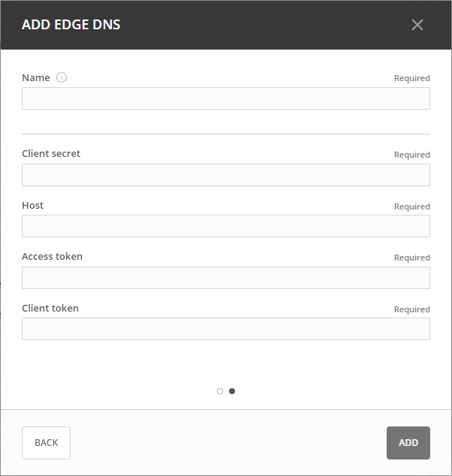Click the Required hint above Name field
The width and height of the screenshot is (452, 476).
[411, 78]
